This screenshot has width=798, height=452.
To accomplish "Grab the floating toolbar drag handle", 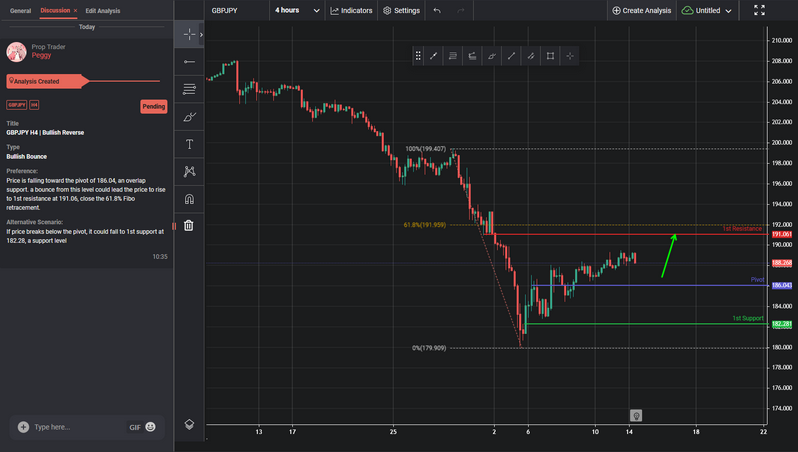I will click(418, 56).
